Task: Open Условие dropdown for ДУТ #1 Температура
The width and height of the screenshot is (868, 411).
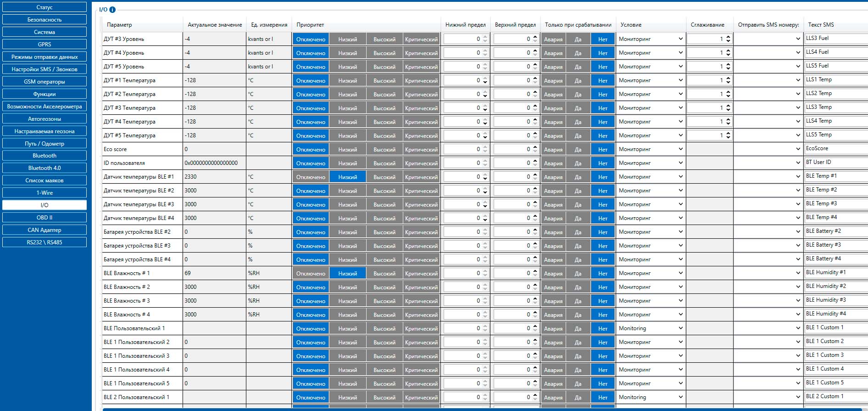Action: point(650,80)
